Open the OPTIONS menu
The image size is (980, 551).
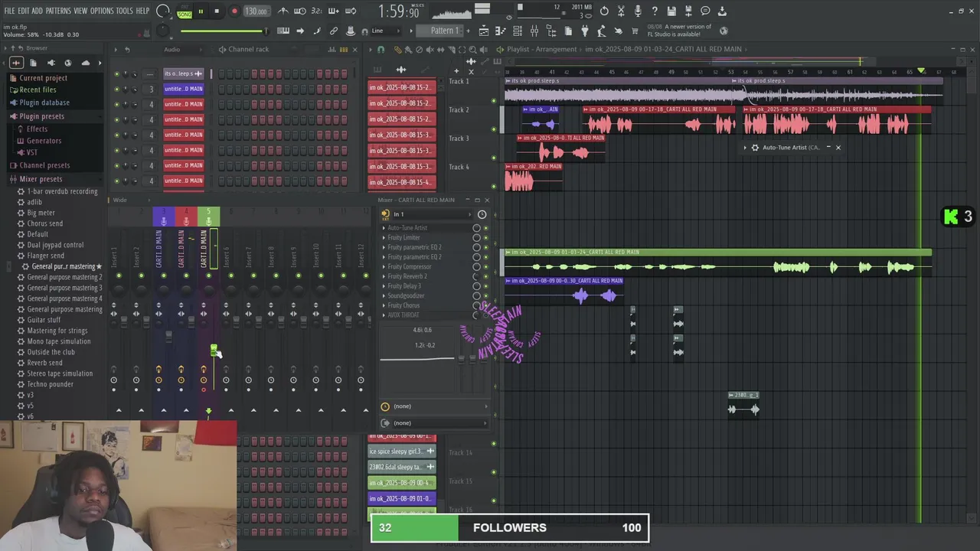102,11
